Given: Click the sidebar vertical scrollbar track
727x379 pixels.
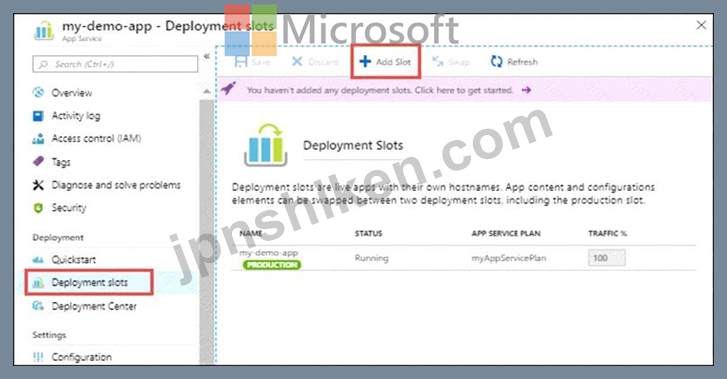Looking at the screenshot, I should 207,231.
